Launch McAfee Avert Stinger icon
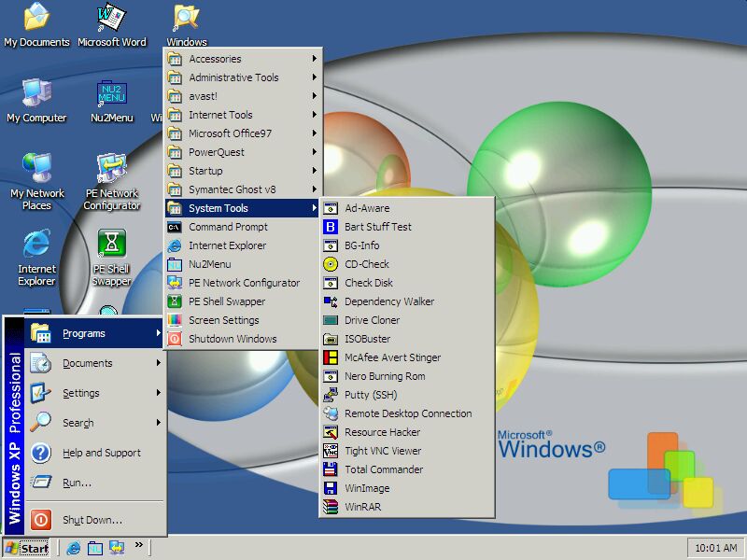The height and width of the screenshot is (560, 747). tap(331, 357)
